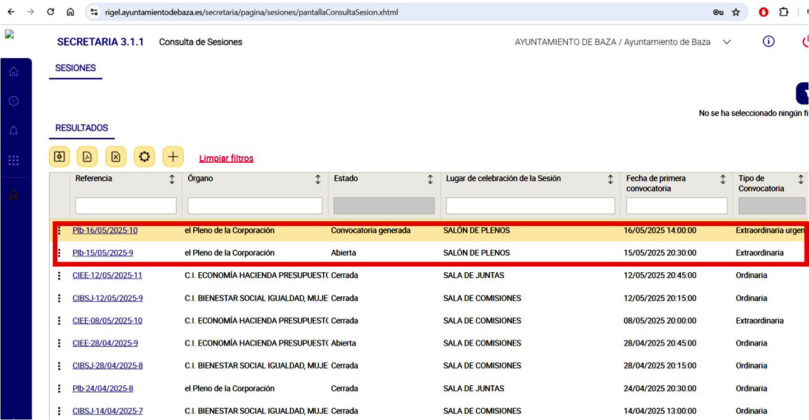This screenshot has height=420, width=809.
Task: Expand the Ayuntamiento de Baza entity dropdown
Action: click(727, 42)
